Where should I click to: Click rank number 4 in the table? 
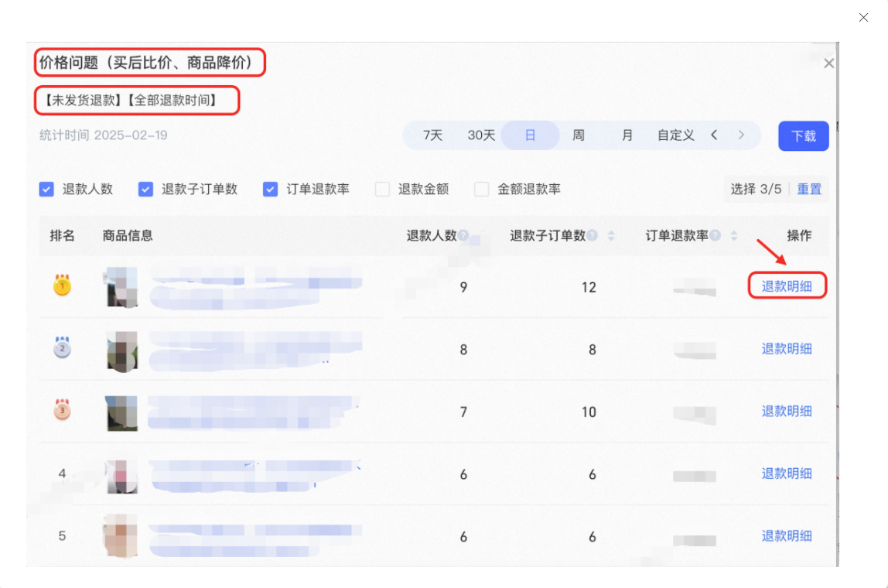click(63, 473)
